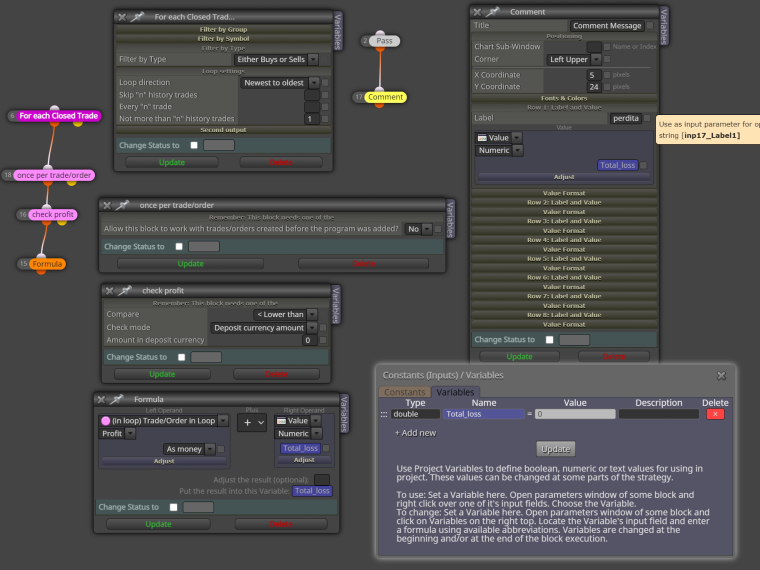The width and height of the screenshot is (760, 570).
Task: Close the check profit panel with its X icon
Action: [x=110, y=291]
